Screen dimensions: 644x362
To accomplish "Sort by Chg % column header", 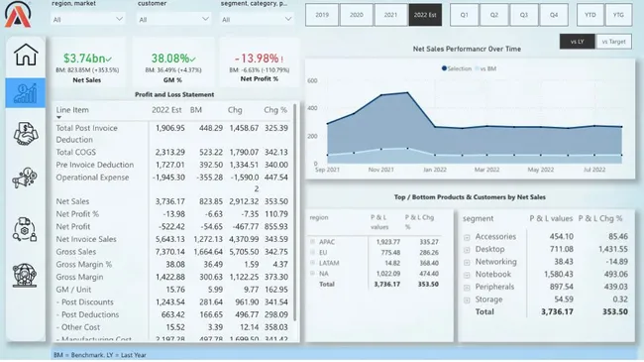I will (x=275, y=110).
